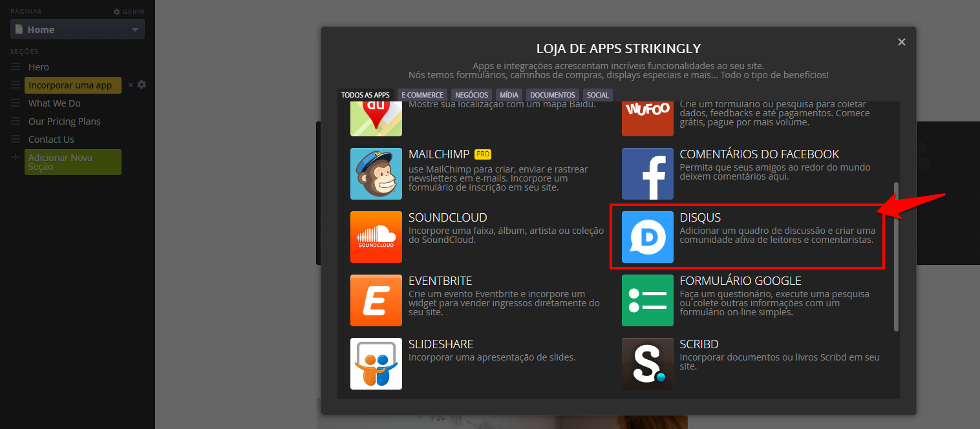This screenshot has height=429, width=980.
Task: Go to the Social tab
Action: [598, 95]
